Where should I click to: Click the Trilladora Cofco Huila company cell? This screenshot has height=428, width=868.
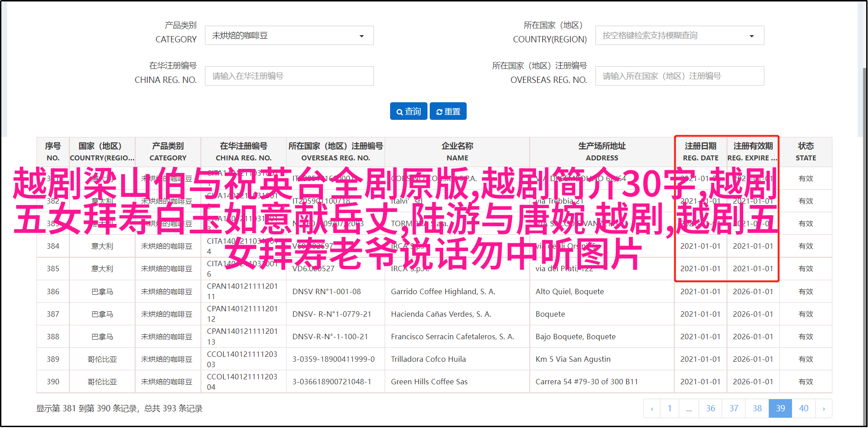tap(428, 359)
